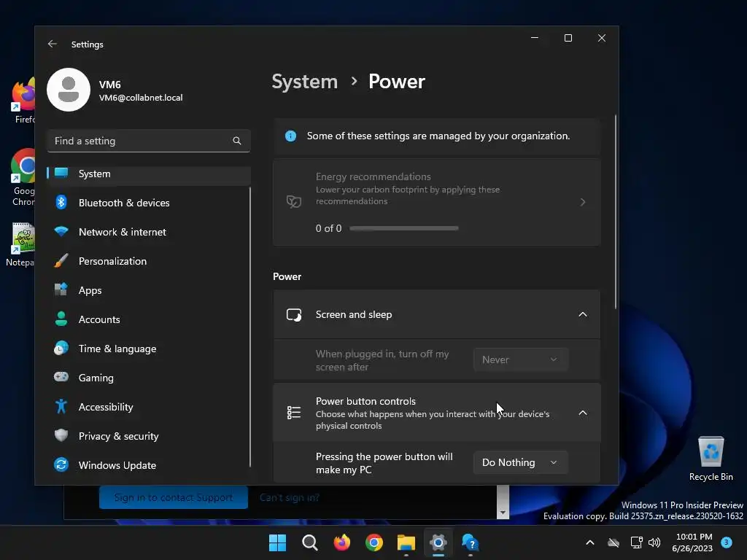Click the search magnifier in Find a setting
This screenshot has height=560, width=747.
[237, 141]
